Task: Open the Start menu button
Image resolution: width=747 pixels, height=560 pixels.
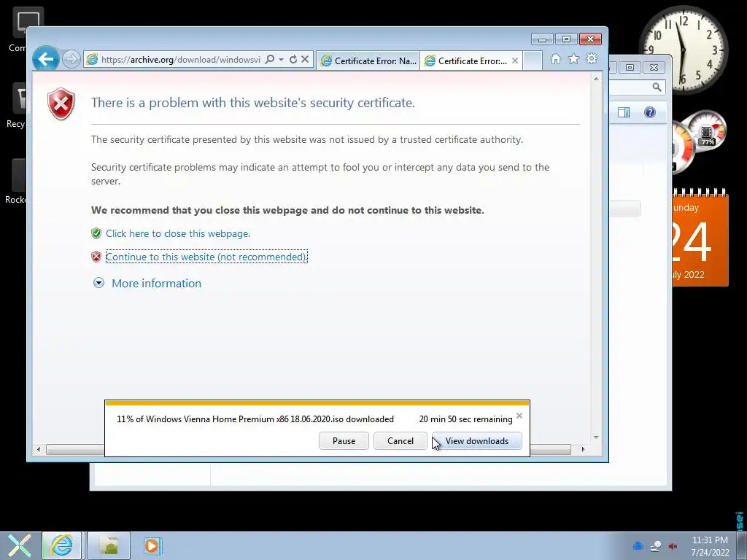Action: pos(19,545)
